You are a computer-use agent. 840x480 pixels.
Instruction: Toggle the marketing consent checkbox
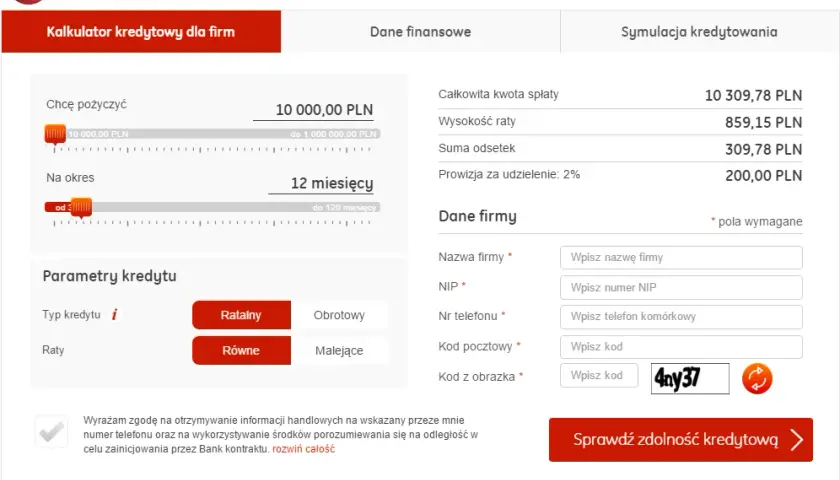[51, 431]
